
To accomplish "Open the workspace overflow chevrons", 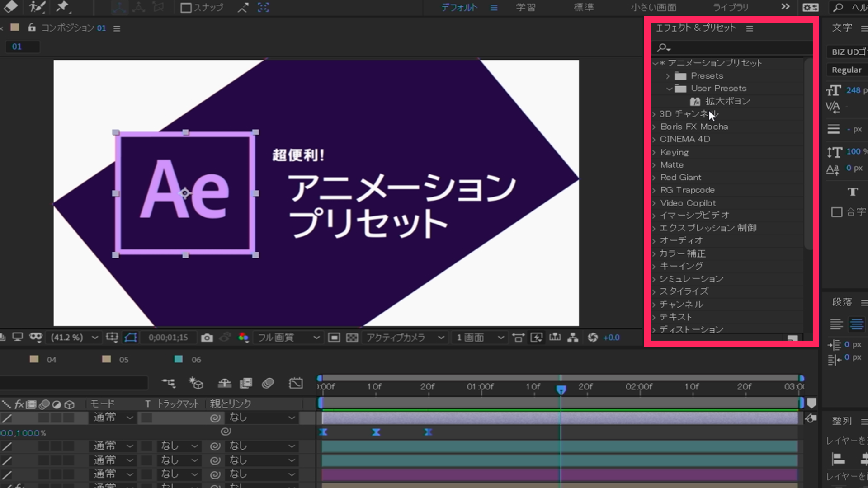I will point(786,7).
